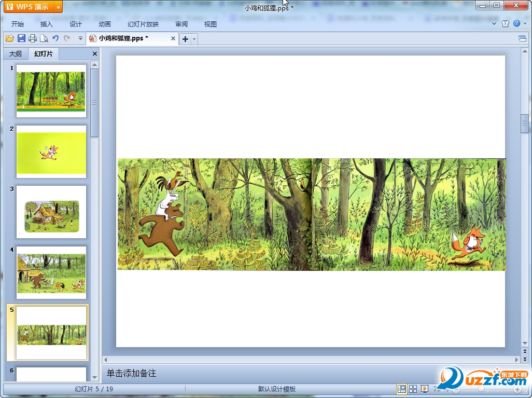Image resolution: width=532 pixels, height=398 pixels.
Task: Click the zoom slider handle
Action: (481, 389)
